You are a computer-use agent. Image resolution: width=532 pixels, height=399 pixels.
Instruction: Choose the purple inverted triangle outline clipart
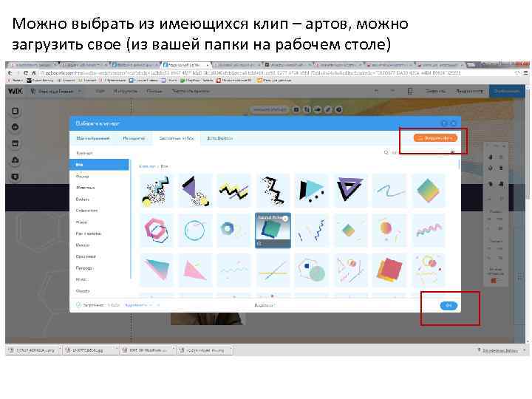(350, 191)
